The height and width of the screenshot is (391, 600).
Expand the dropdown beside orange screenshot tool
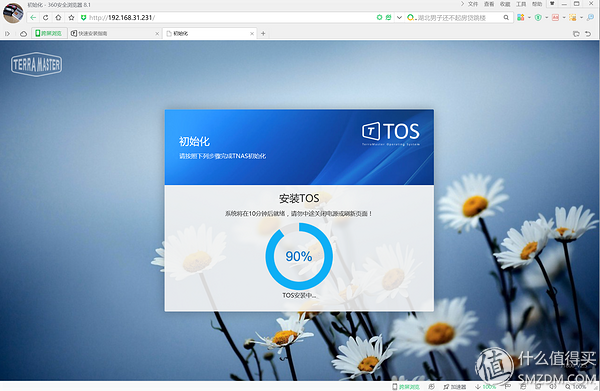[581, 18]
